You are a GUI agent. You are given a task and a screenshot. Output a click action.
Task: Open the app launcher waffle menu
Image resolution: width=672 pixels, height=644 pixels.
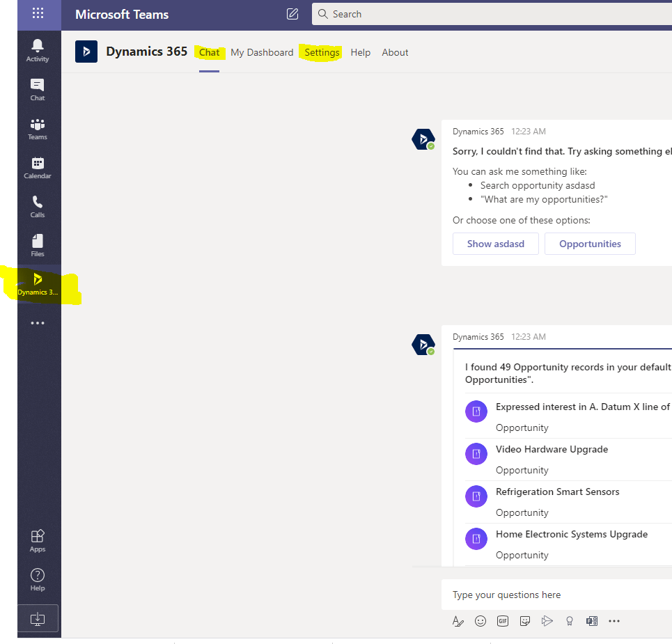point(38,13)
